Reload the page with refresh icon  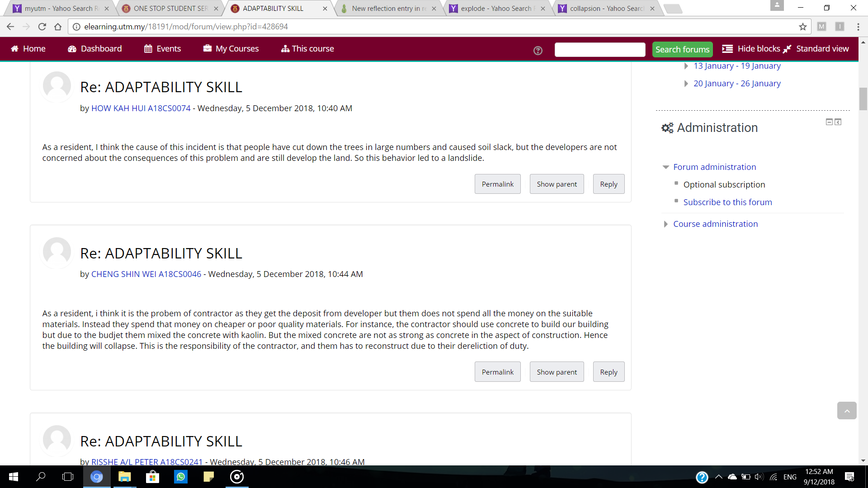click(42, 27)
